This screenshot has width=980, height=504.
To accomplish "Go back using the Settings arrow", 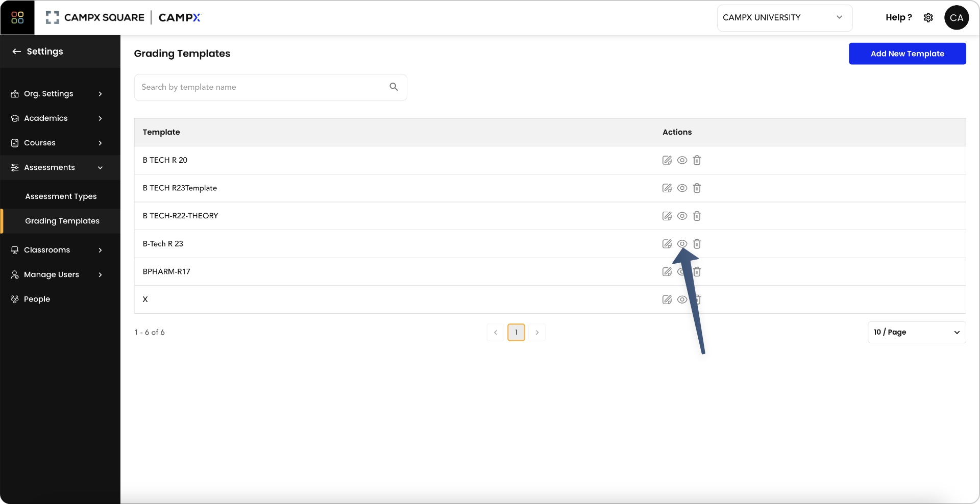I will [16, 52].
